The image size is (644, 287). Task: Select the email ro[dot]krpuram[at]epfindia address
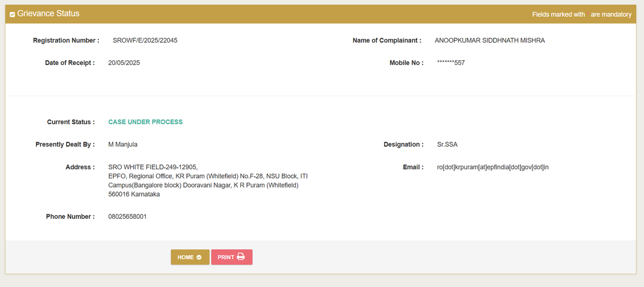493,167
